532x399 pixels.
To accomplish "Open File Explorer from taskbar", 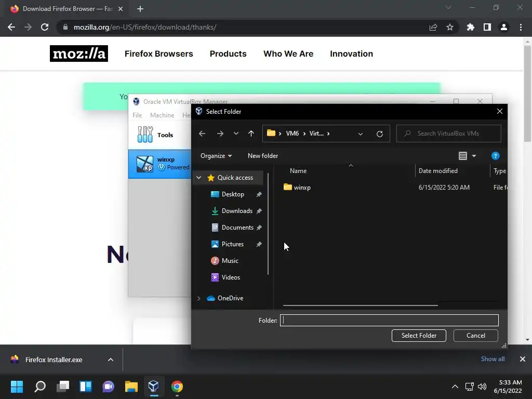I will 131,387.
